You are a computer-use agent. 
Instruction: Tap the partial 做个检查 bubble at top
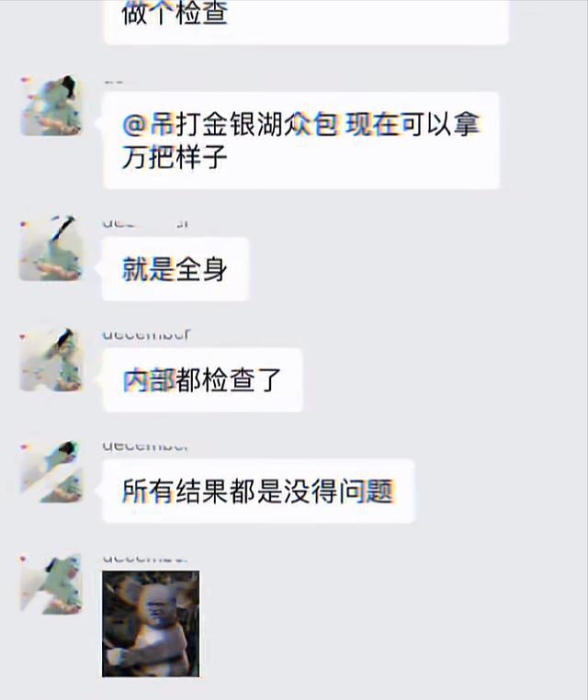pos(306,22)
